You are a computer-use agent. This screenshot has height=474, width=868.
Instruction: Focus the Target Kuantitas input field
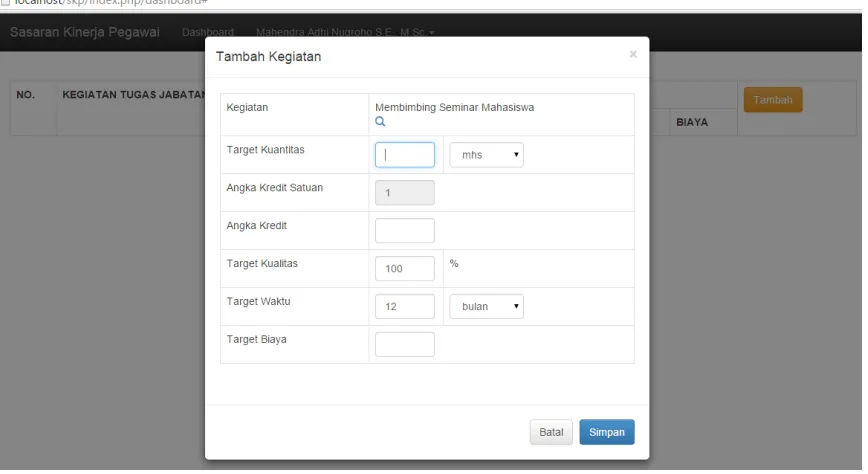click(x=405, y=155)
